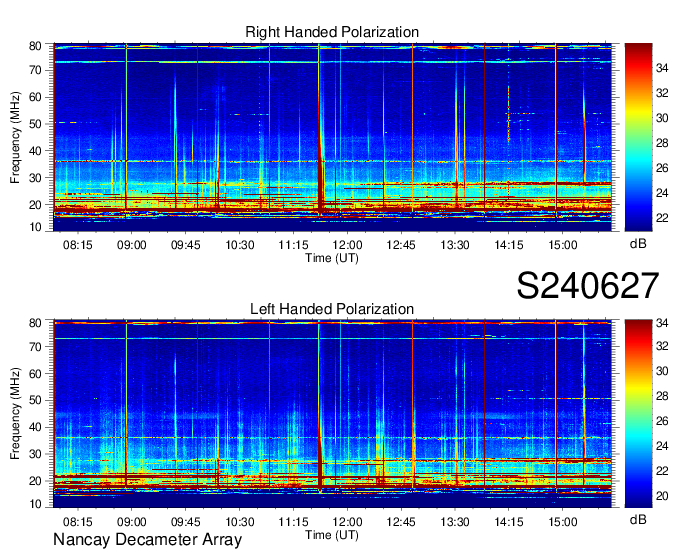Click 12:00 tick on Right Handed time axis

point(347,245)
